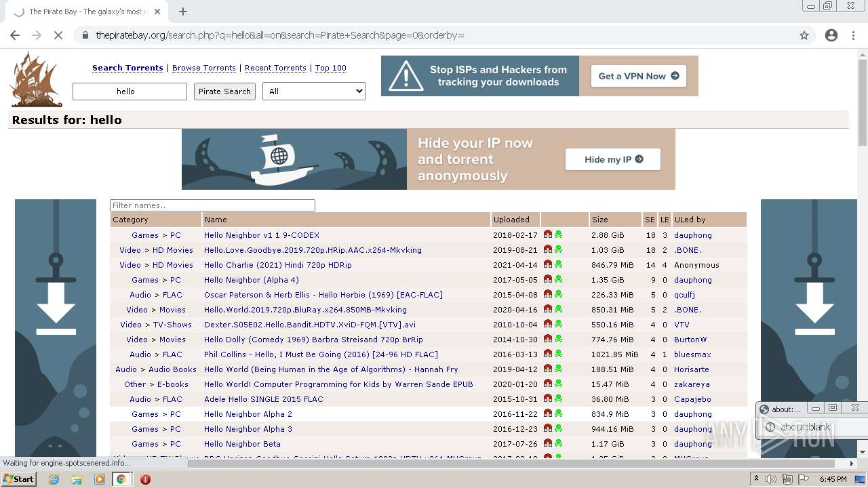Open Top 100 link
The image size is (868, 488).
click(x=331, y=68)
